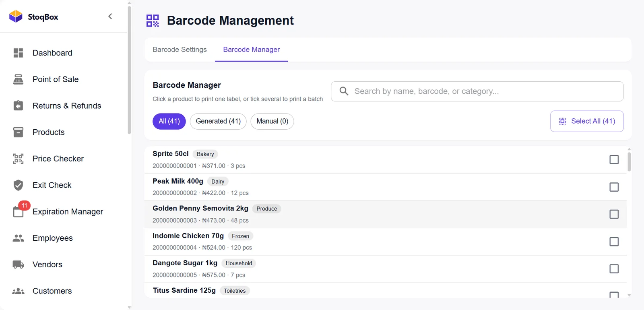Open the Dashboard menu label
Image resolution: width=644 pixels, height=310 pixels.
coord(52,53)
